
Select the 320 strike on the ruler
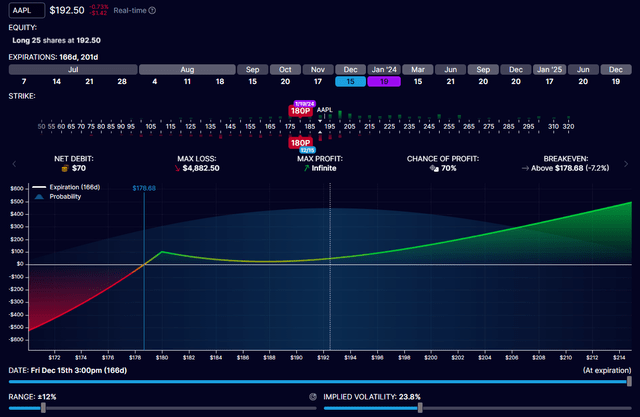point(569,126)
